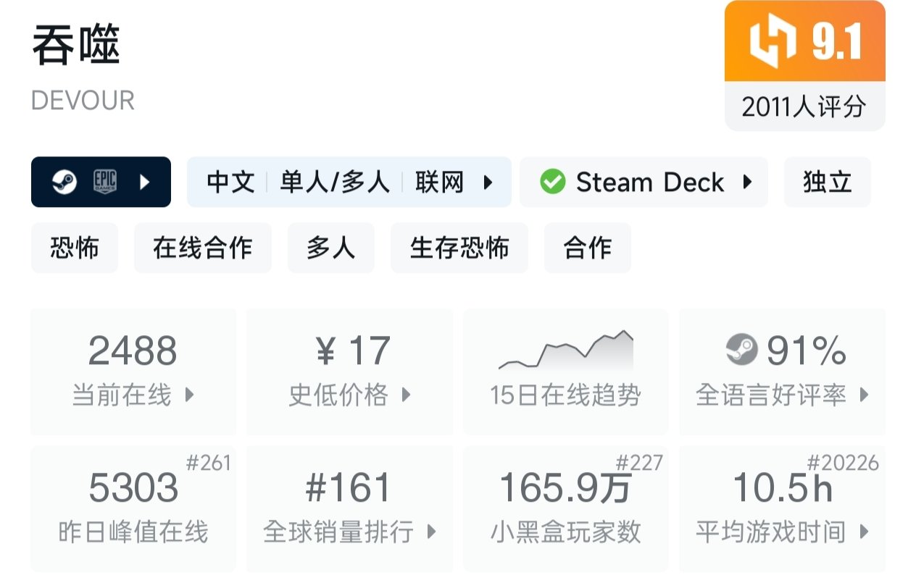Click the 2011人评分 rating count
This screenshot has width=916, height=588.
point(804,107)
